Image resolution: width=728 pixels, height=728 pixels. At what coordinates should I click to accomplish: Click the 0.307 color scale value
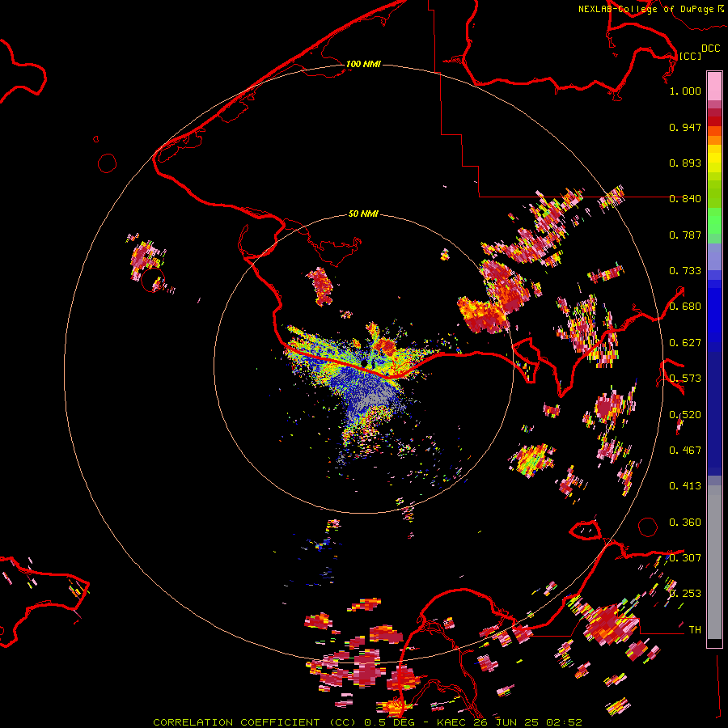click(685, 558)
